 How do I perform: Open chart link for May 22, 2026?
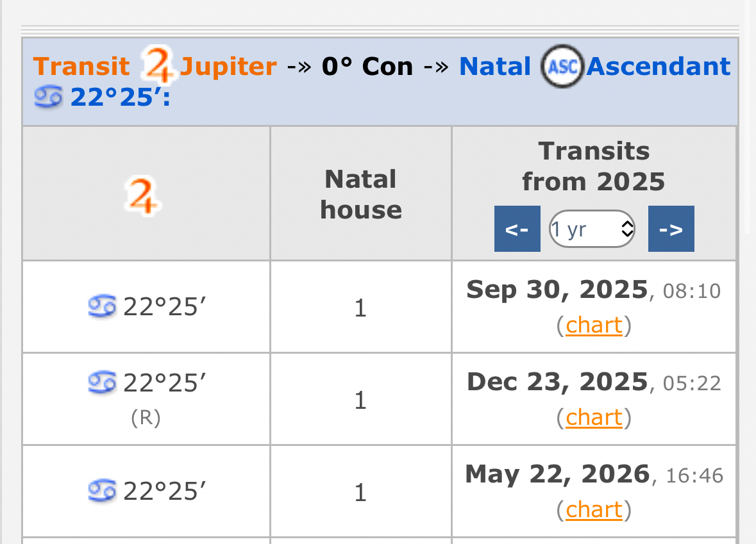click(594, 510)
